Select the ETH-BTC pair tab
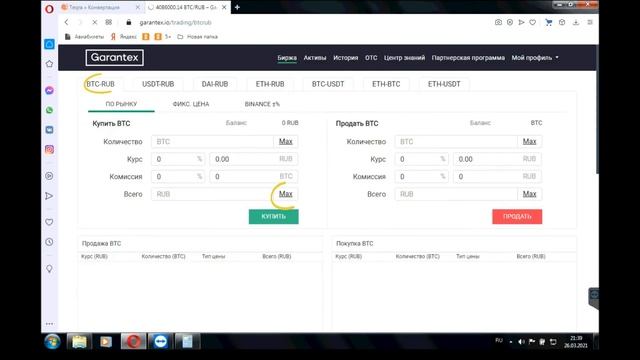The image size is (640, 360). pos(386,84)
